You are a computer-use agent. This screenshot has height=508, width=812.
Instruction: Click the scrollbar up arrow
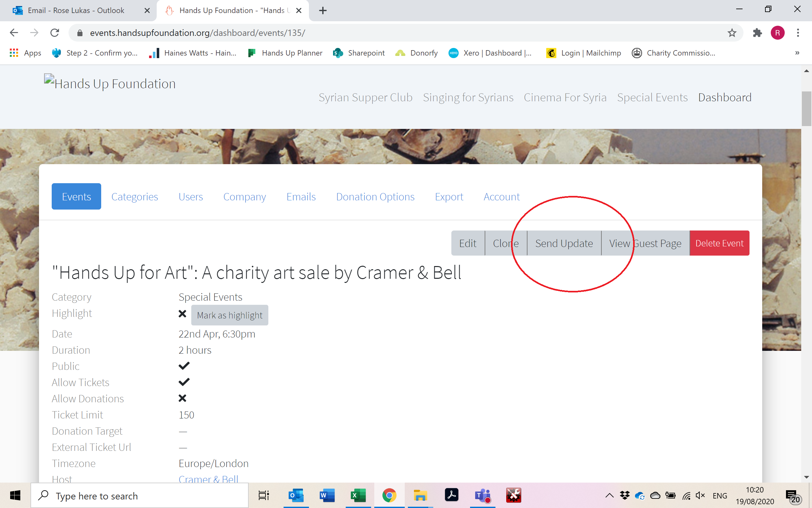[x=807, y=71]
